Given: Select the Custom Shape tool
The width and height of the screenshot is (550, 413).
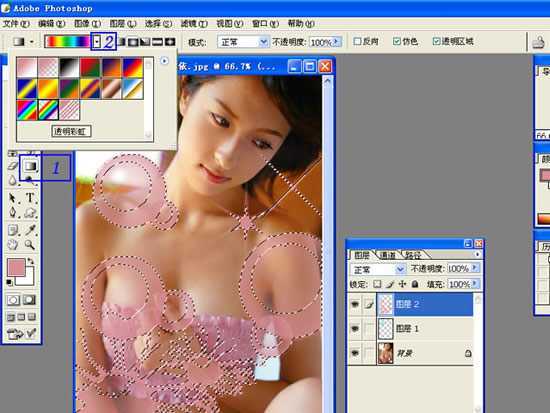Looking at the screenshot, I should (x=30, y=212).
